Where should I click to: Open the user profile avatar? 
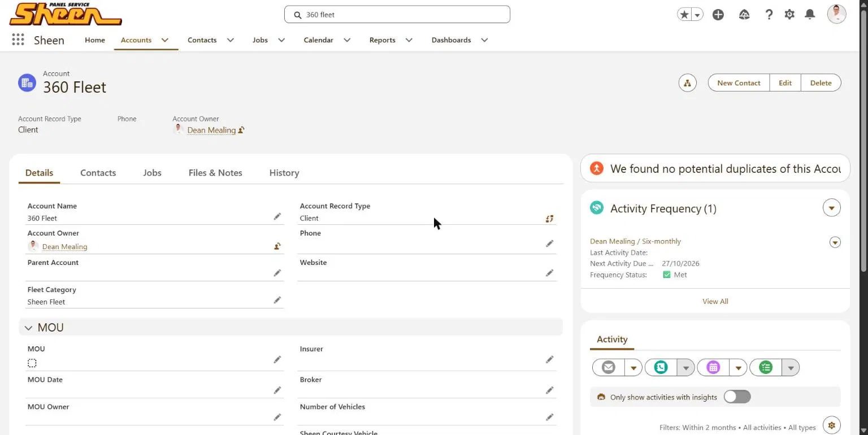coord(836,14)
